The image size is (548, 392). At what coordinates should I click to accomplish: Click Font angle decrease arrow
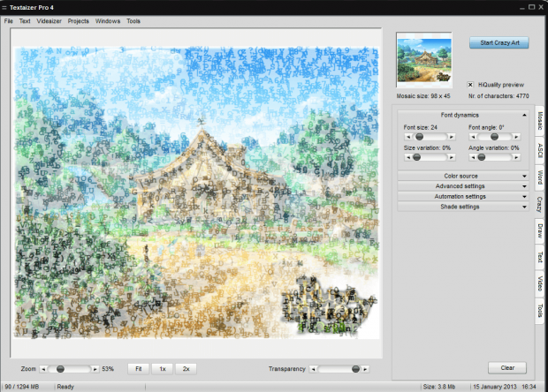[473, 137]
